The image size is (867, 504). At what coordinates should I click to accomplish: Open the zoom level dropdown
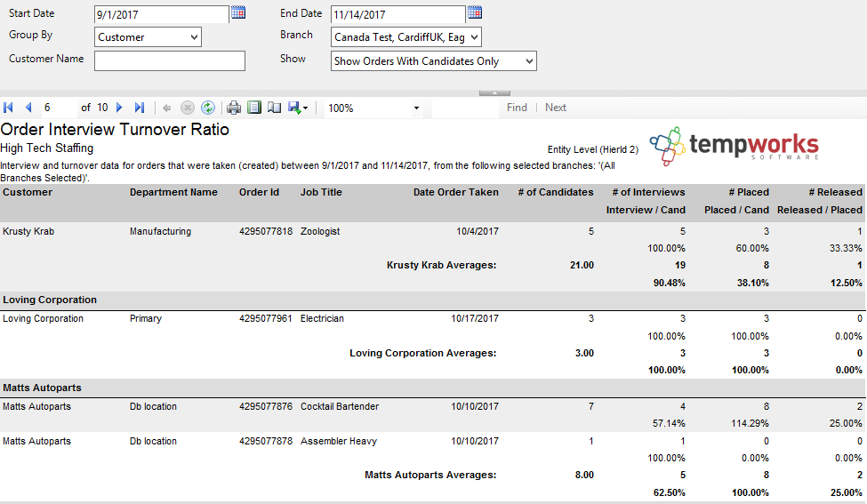(416, 108)
